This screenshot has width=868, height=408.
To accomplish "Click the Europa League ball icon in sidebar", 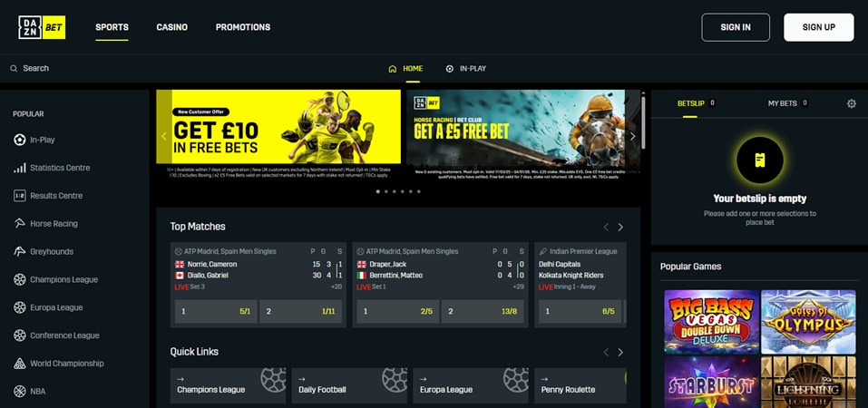I will (20, 307).
